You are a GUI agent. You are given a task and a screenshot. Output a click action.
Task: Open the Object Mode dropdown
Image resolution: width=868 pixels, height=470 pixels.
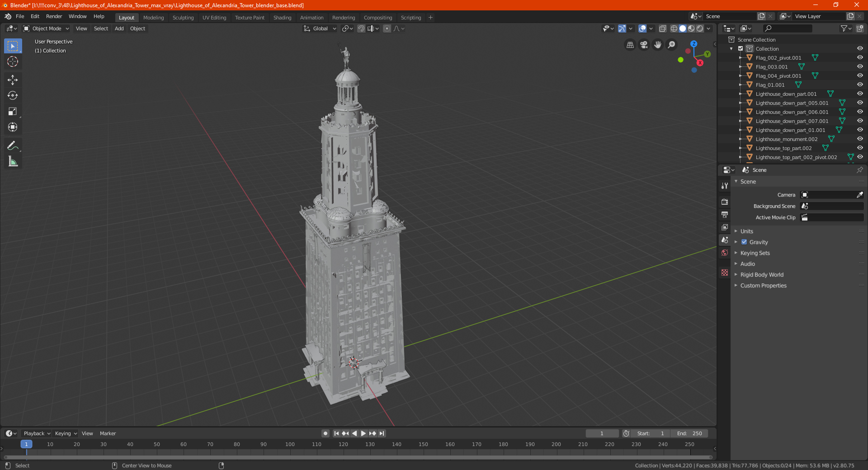pyautogui.click(x=46, y=28)
